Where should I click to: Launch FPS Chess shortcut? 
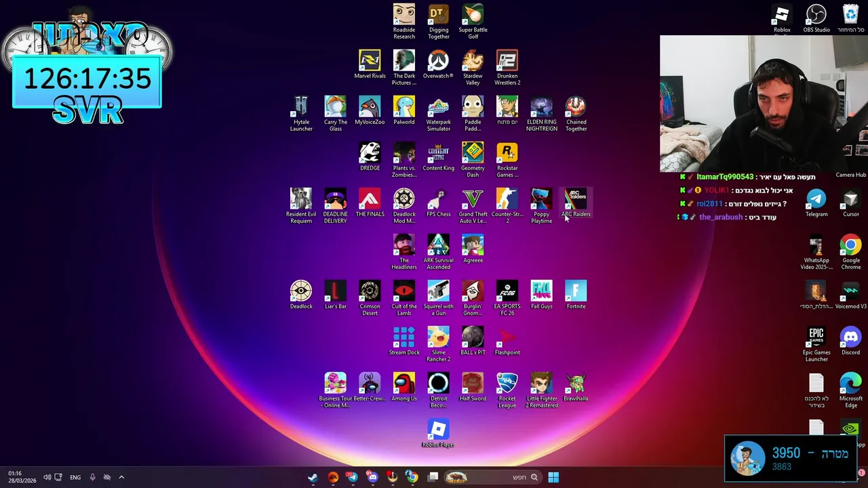click(x=439, y=203)
